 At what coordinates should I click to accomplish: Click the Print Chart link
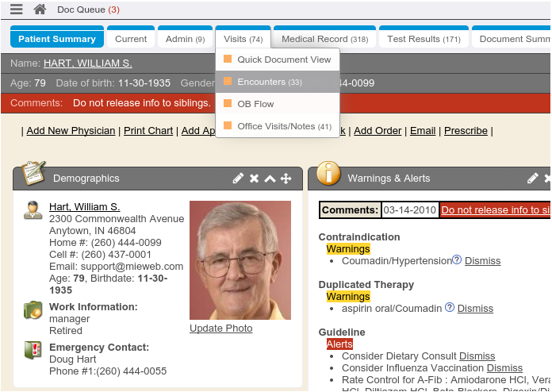148,131
